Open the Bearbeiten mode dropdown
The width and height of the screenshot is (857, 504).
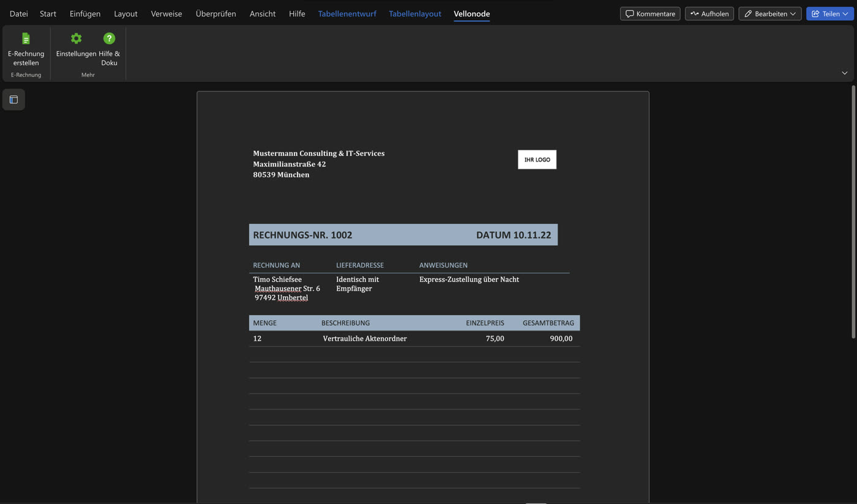coord(770,13)
